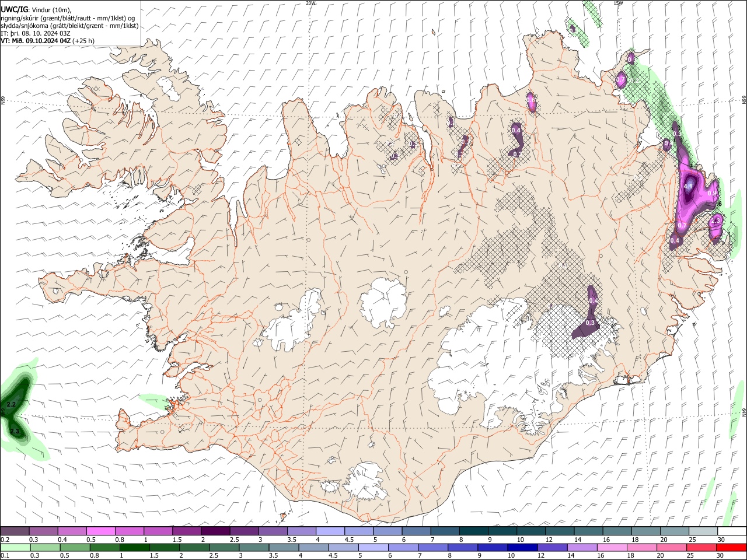
Task: Click the '2.3' rain value offshore southwest
Action: click(x=15, y=431)
